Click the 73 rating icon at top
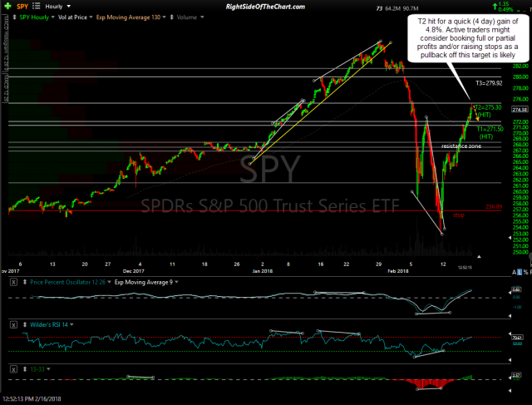Screen dimensions: 532x405 pos(379,8)
